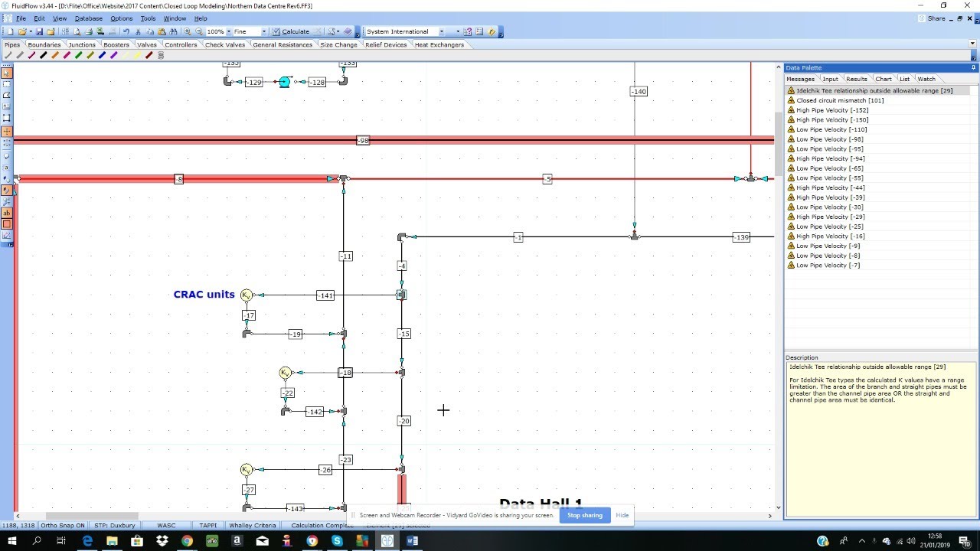Open the 'Fine' grid setting dropdown
This screenshot has height=551, width=980.
coord(264,31)
